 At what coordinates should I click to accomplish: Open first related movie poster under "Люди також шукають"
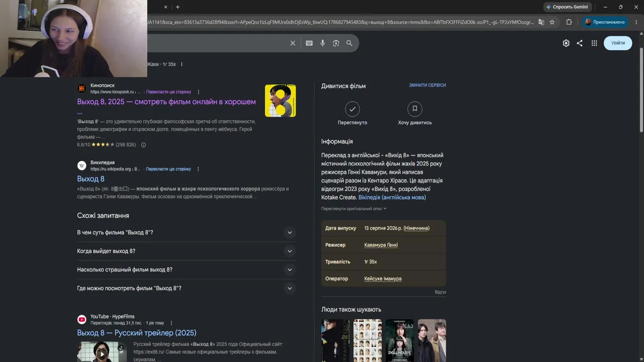[x=336, y=340]
